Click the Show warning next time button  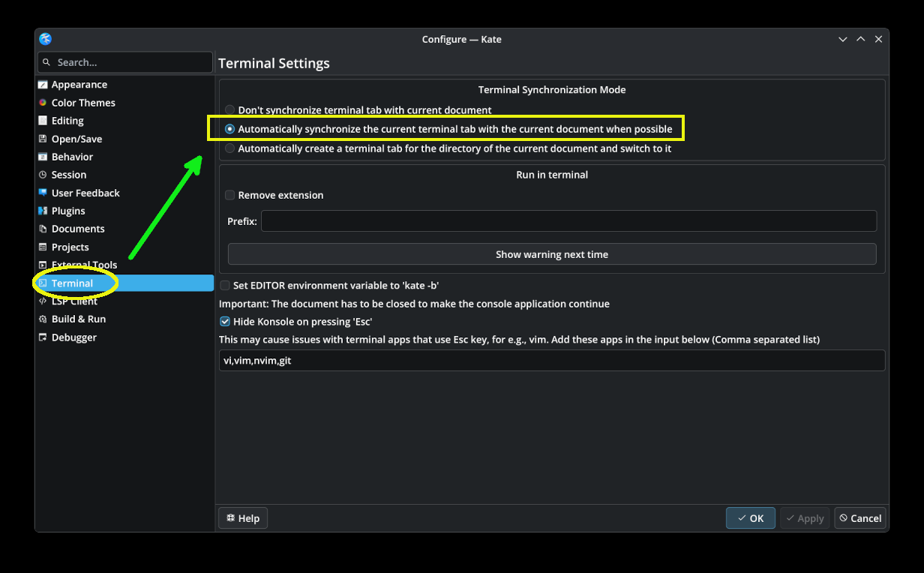click(x=552, y=254)
